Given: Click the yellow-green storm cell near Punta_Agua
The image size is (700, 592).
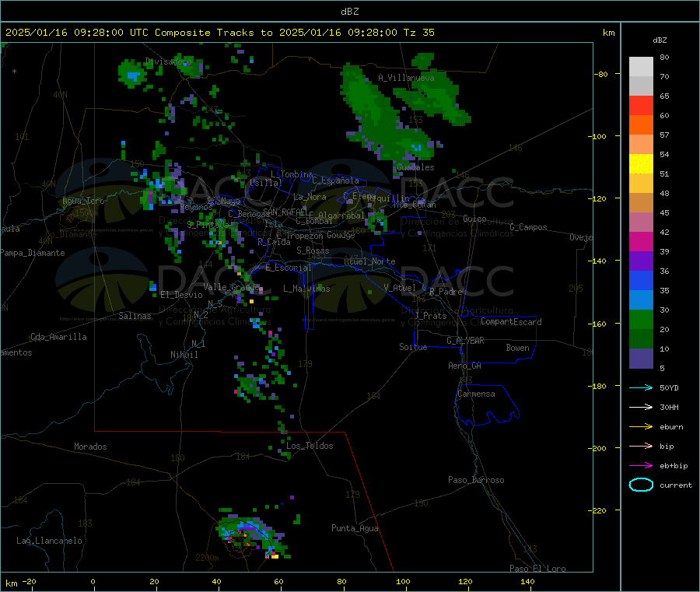Looking at the screenshot, I should click(x=252, y=535).
